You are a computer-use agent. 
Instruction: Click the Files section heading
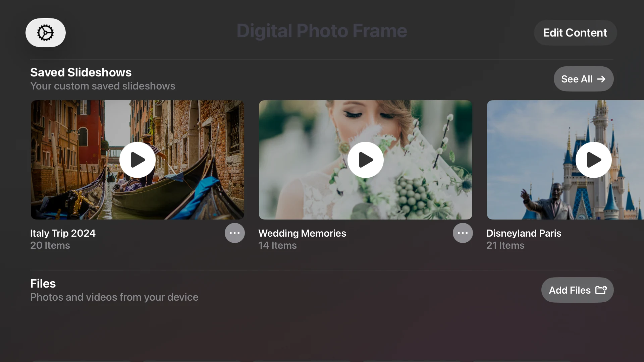(43, 284)
